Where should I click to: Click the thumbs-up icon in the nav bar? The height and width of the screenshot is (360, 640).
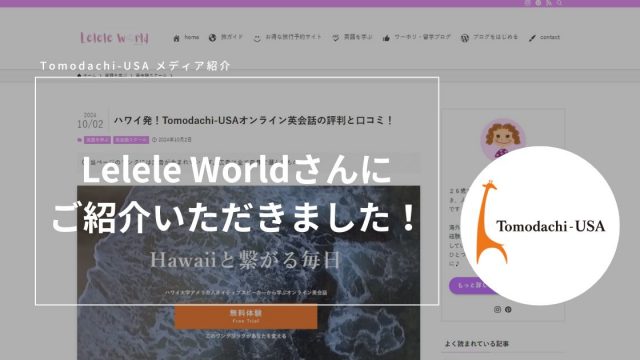click(x=386, y=38)
